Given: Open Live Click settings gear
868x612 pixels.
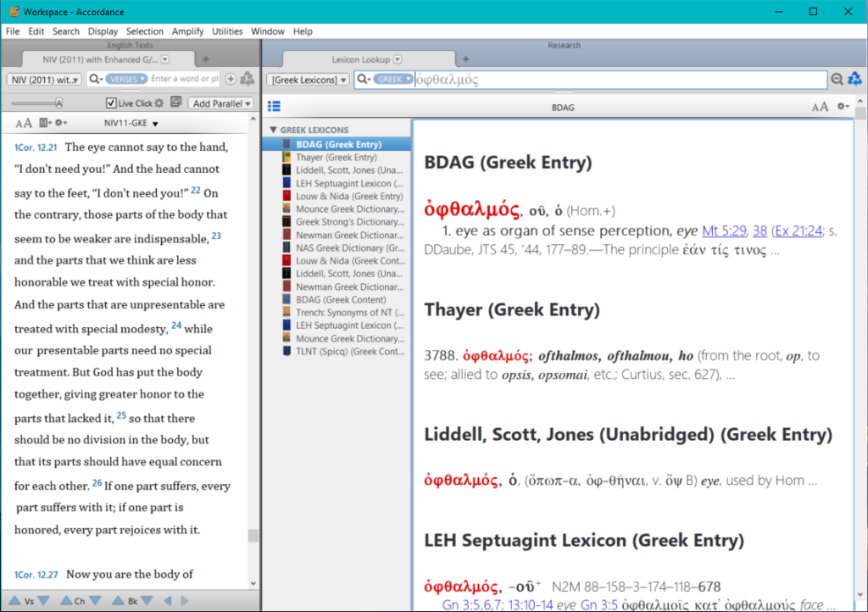Looking at the screenshot, I should pyautogui.click(x=159, y=103).
